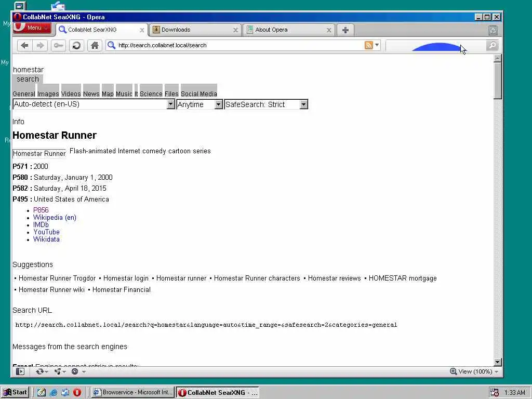The height and width of the screenshot is (399, 532).
Task: Open the Wikipedia (en) link
Action: [55, 218]
